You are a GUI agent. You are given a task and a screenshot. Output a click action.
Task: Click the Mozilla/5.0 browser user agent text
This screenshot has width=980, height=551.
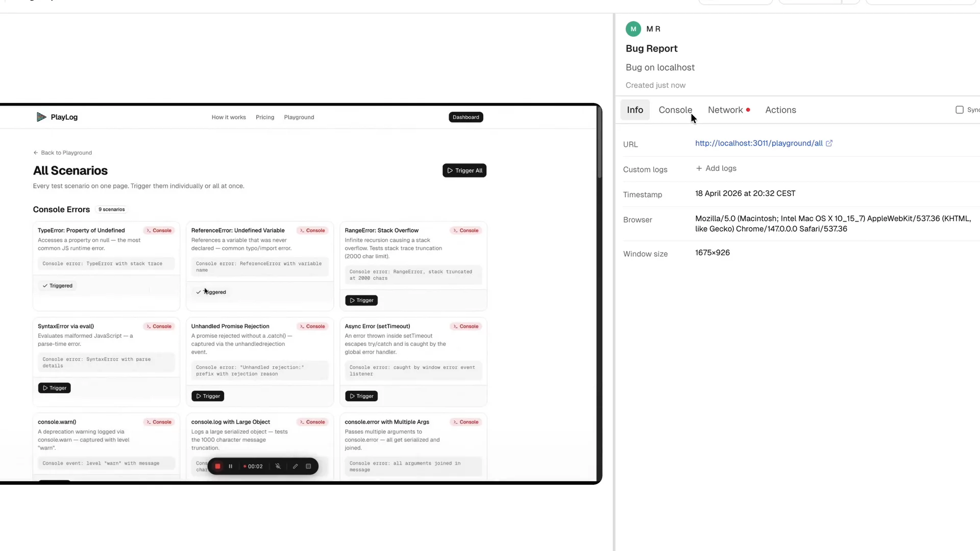click(x=833, y=223)
